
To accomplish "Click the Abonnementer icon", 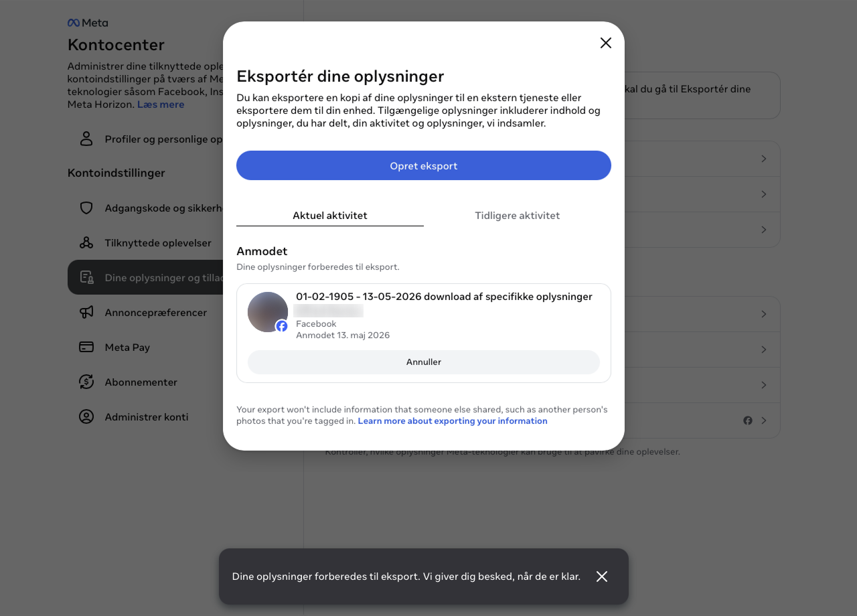I will [x=86, y=382].
